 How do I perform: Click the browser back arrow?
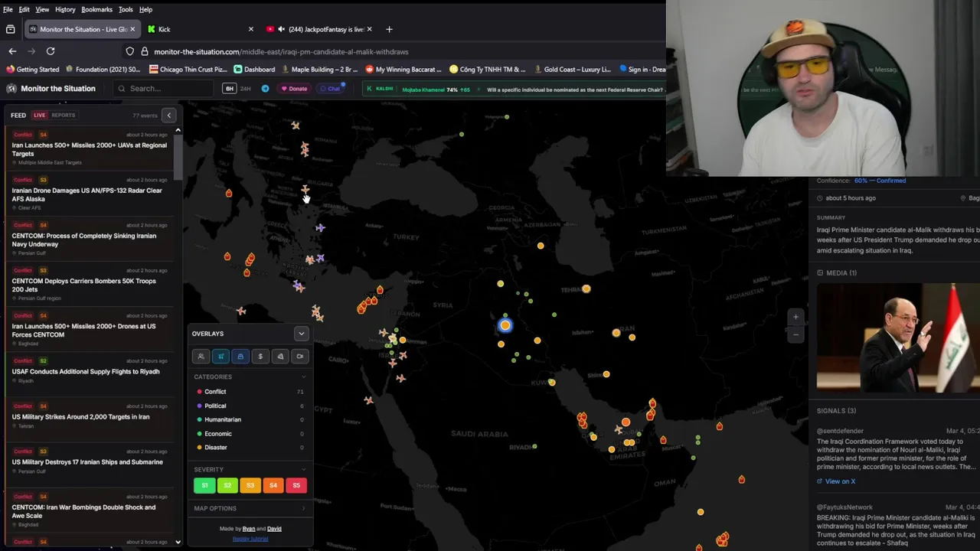pos(12,51)
